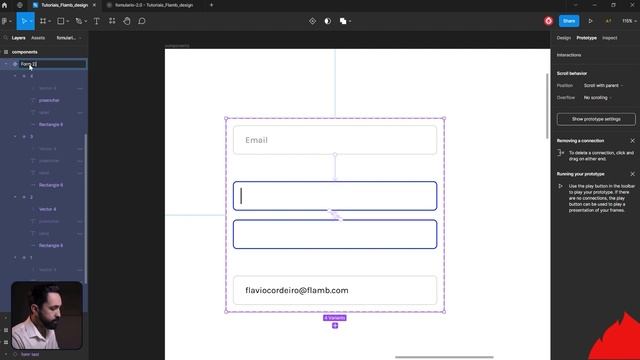The height and width of the screenshot is (360, 640).
Task: Click the Email placeholder input variant
Action: click(335, 140)
